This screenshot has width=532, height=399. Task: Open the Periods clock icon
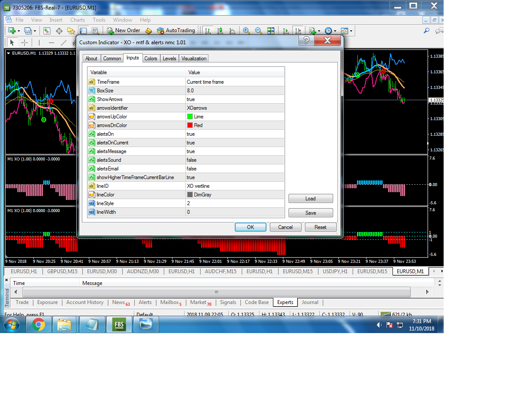tap(328, 31)
